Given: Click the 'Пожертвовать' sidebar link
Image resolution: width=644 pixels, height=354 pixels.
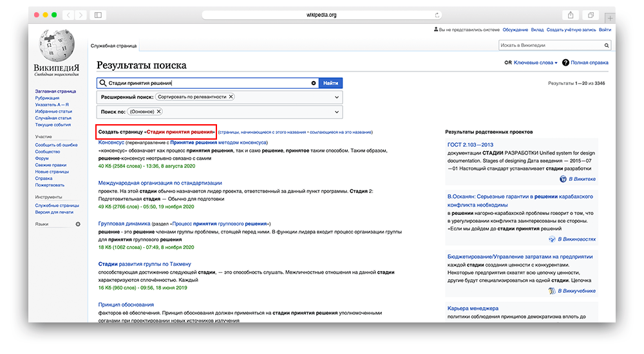Looking at the screenshot, I should (x=50, y=185).
